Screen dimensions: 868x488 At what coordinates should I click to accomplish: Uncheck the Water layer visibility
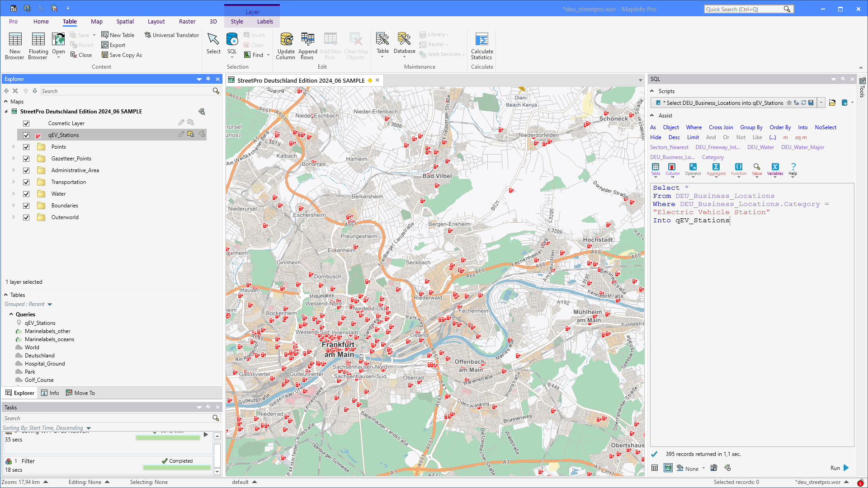(x=26, y=194)
